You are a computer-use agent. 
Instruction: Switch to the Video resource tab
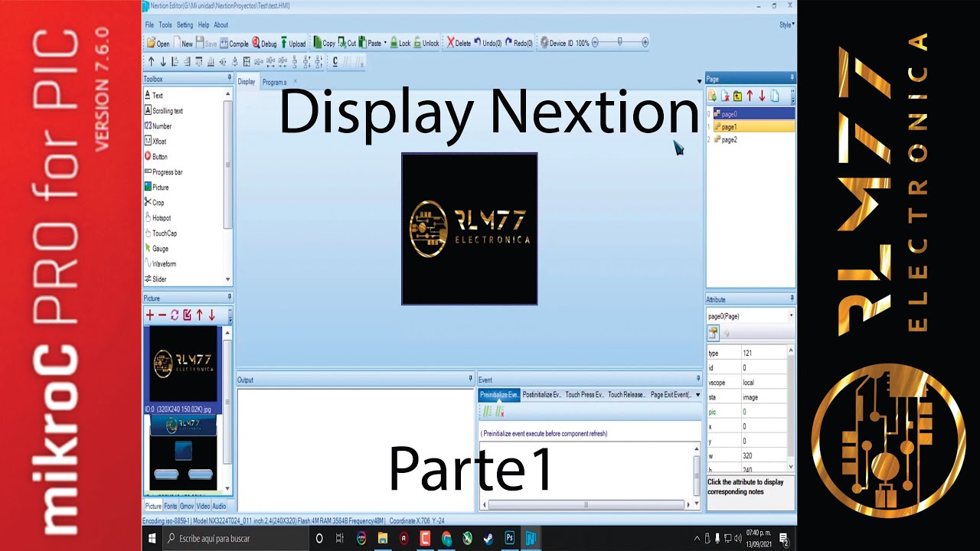coord(203,507)
